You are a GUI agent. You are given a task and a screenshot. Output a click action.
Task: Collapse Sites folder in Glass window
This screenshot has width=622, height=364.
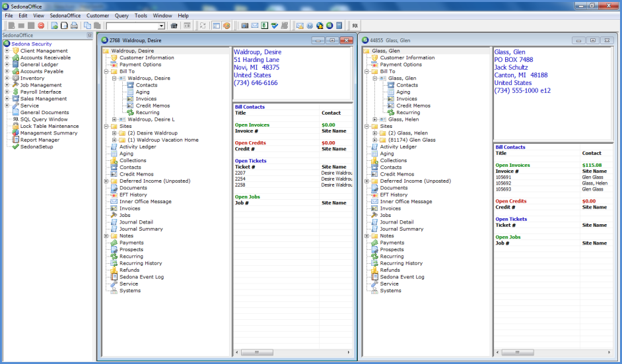click(367, 126)
